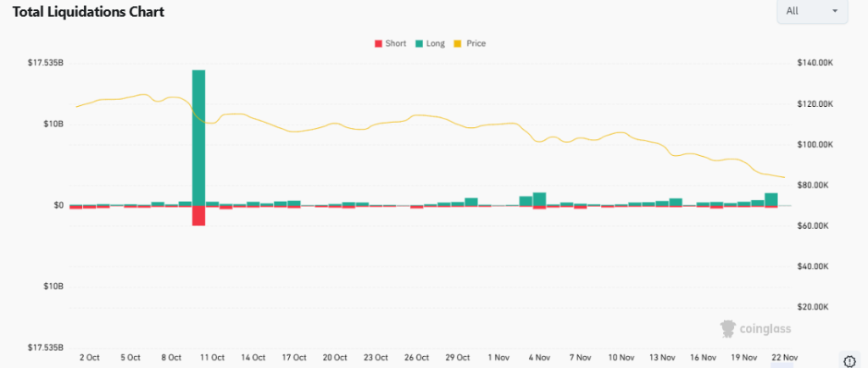
Task: Click the large red short-liquidation bar
Action: 199,215
